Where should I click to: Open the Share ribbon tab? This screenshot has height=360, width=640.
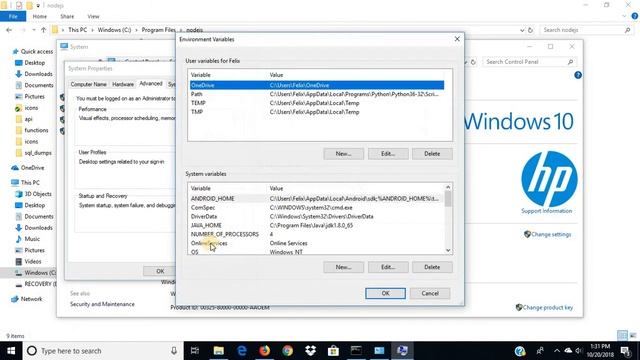click(67, 16)
